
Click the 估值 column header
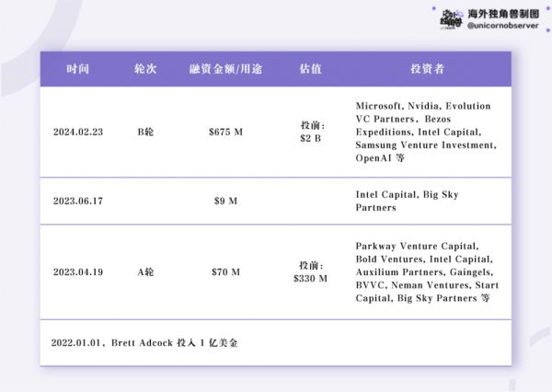(310, 70)
